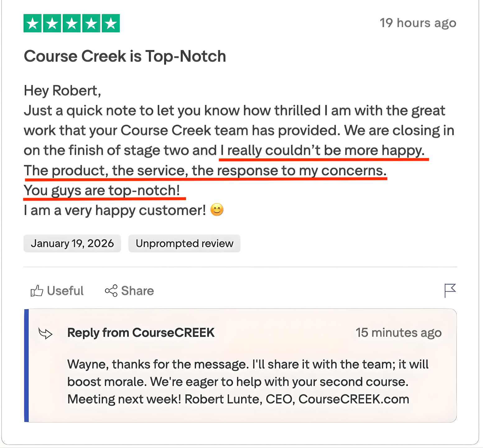Viewport: 483px width, 448px height.
Task: Open the review titled Course Creek is Top-Notch
Action: click(x=125, y=56)
